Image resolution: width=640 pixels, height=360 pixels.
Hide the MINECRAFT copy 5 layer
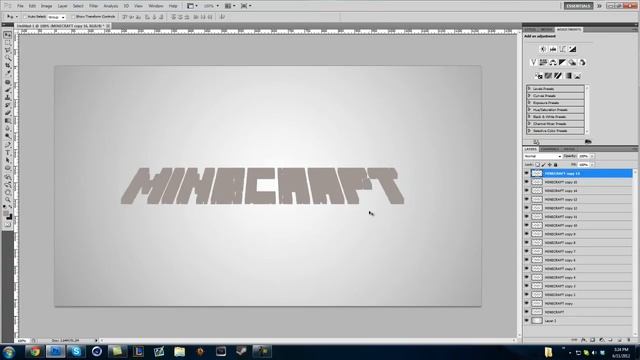[x=527, y=269]
